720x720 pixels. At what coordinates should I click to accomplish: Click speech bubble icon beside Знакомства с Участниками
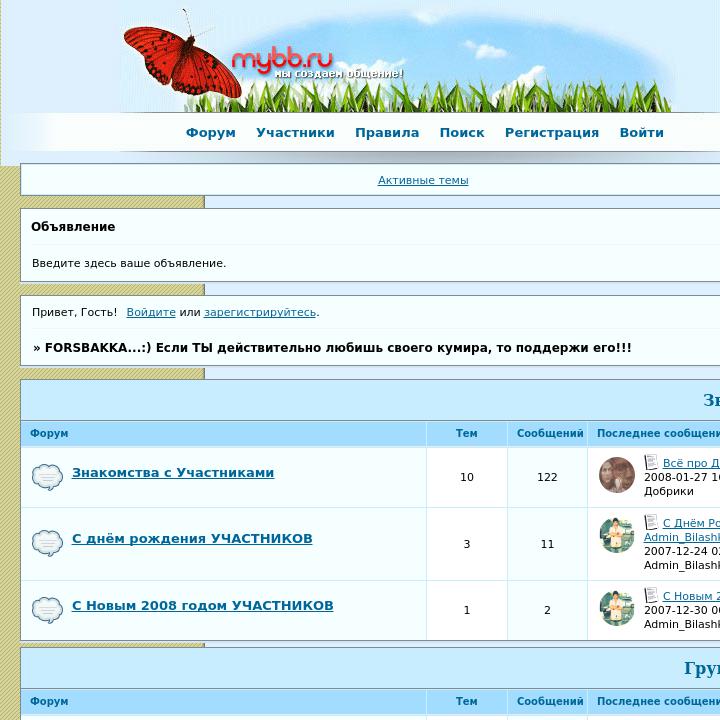coord(47,477)
